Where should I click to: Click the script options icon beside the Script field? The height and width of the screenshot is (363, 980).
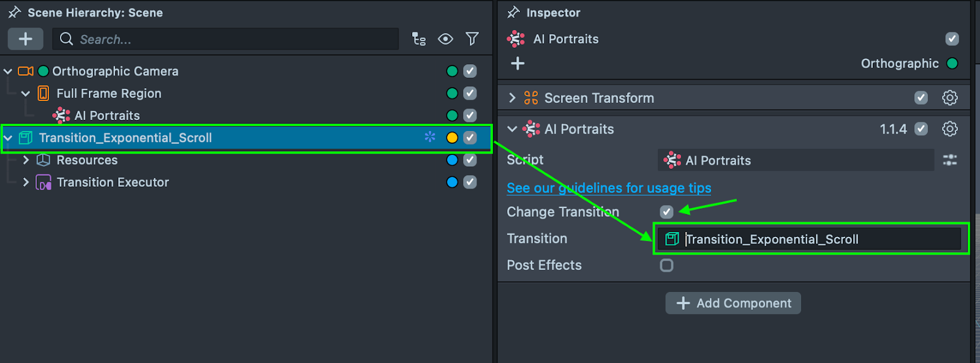click(950, 160)
